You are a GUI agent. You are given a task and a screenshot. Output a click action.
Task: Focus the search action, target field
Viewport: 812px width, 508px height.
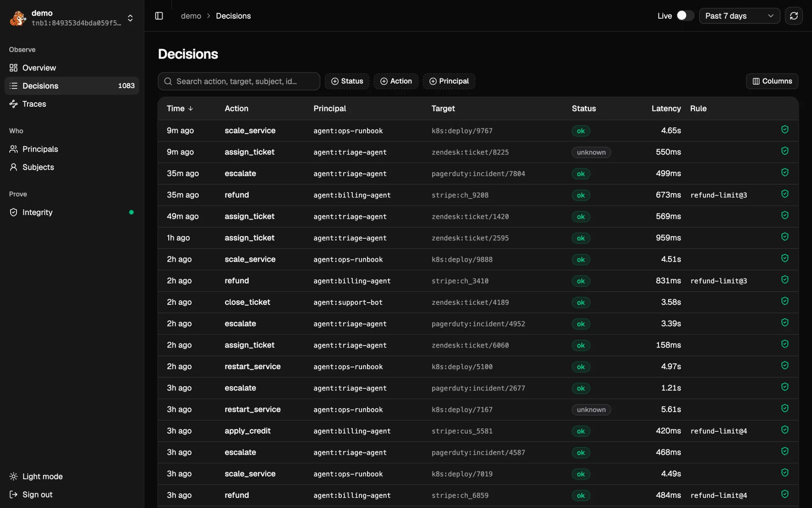point(239,81)
